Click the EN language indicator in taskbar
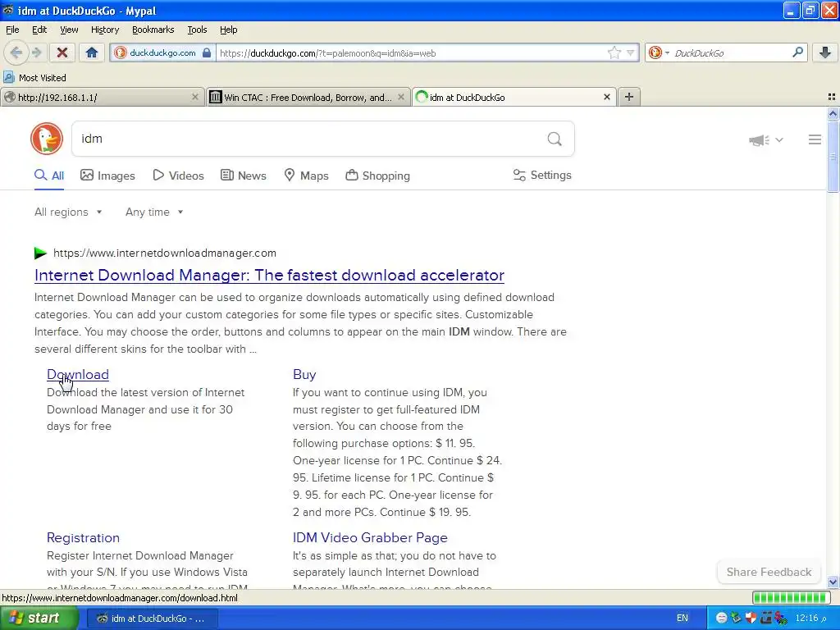 tap(682, 619)
